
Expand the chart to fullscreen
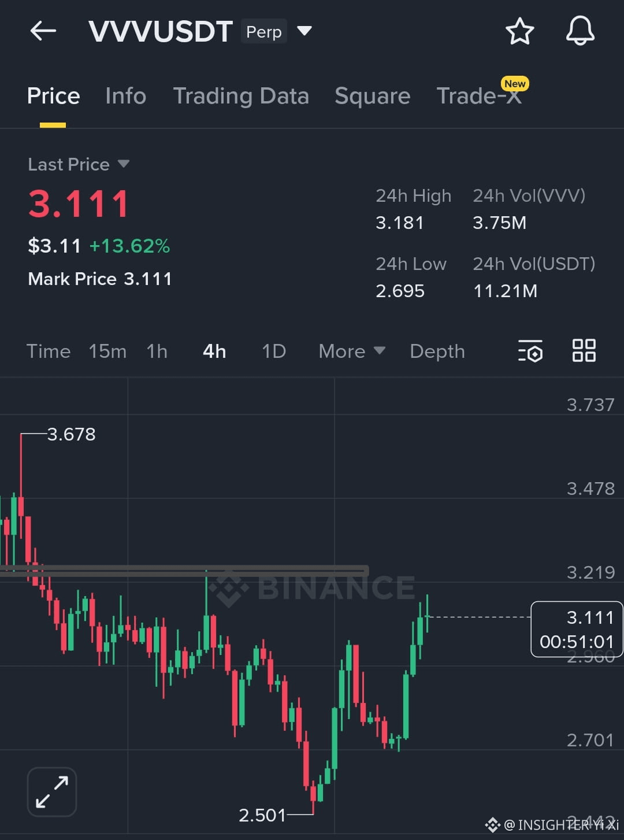[51, 791]
